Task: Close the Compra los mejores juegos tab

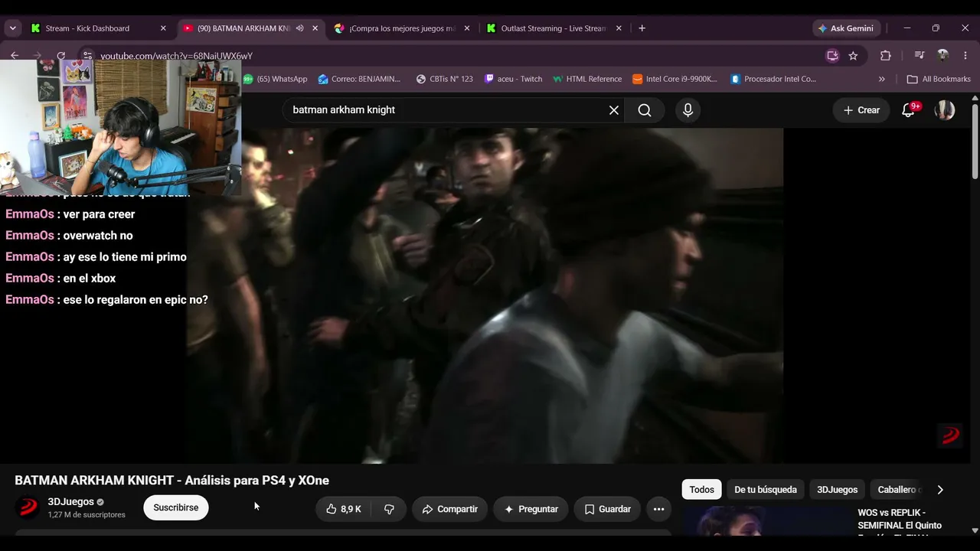Action: (466, 28)
